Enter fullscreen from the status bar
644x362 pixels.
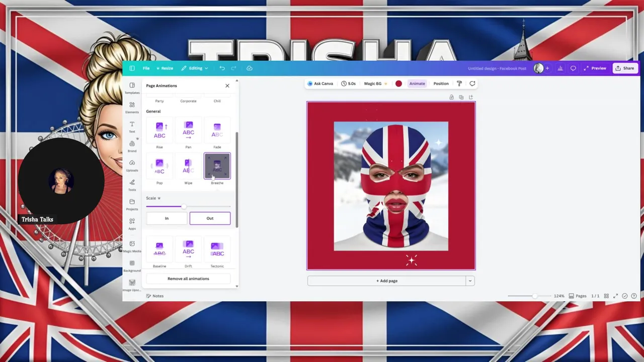click(615, 296)
